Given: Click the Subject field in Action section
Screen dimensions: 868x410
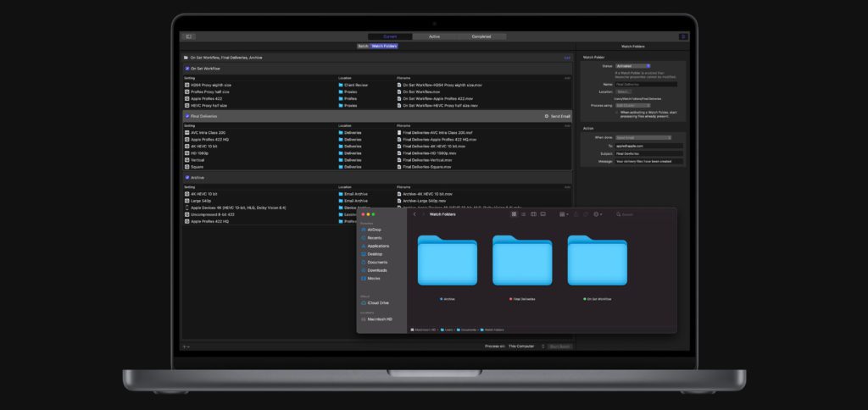Looking at the screenshot, I should 648,154.
